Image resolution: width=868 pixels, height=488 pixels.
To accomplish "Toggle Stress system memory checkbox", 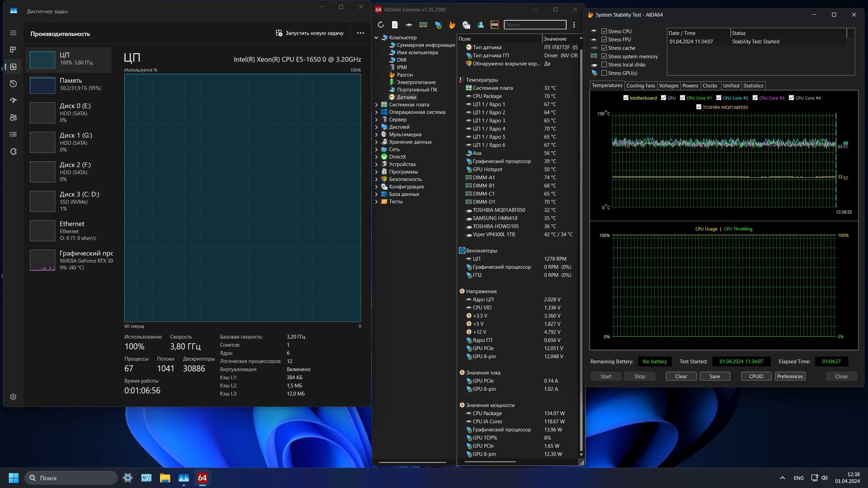I will 604,56.
